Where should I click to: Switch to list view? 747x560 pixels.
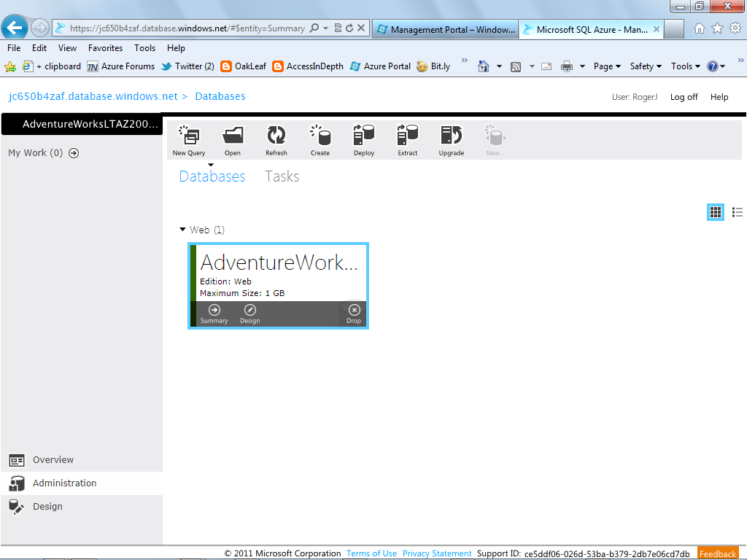(x=738, y=212)
